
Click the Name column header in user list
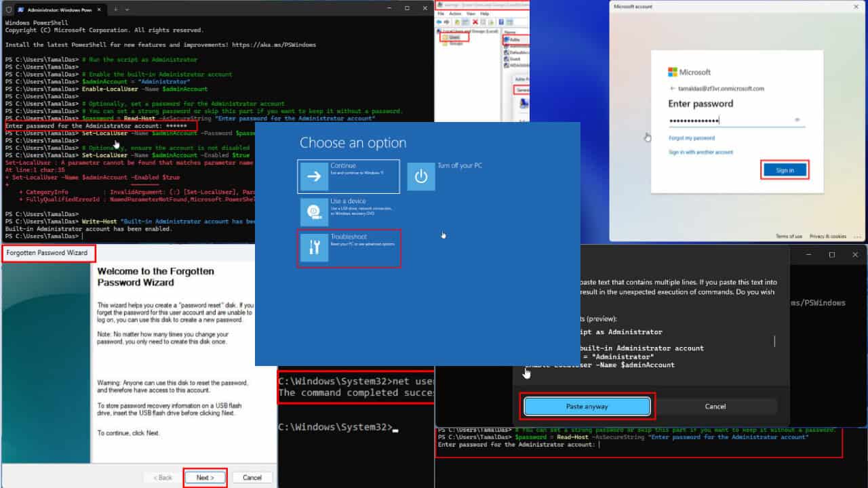pos(511,32)
